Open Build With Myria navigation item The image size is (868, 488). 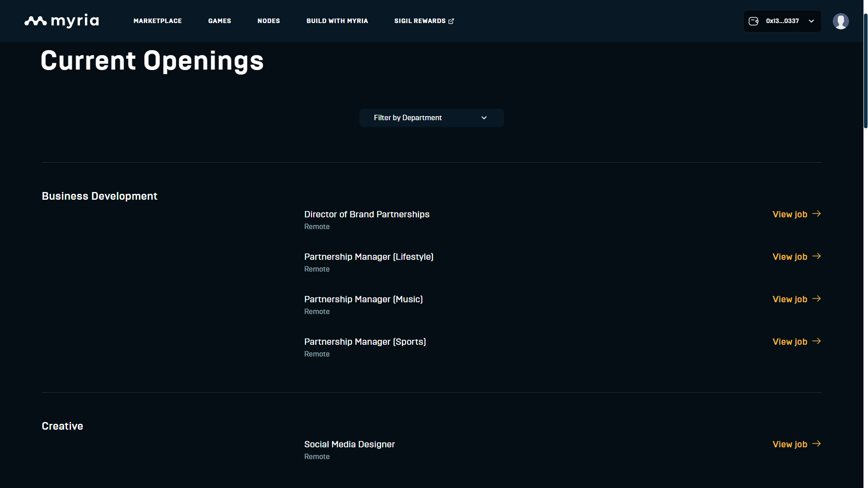(x=337, y=21)
